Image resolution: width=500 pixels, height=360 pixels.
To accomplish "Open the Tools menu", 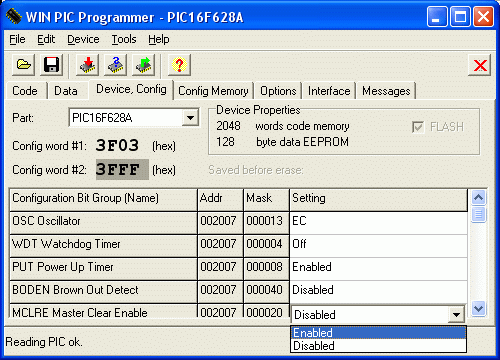I will coord(124,39).
